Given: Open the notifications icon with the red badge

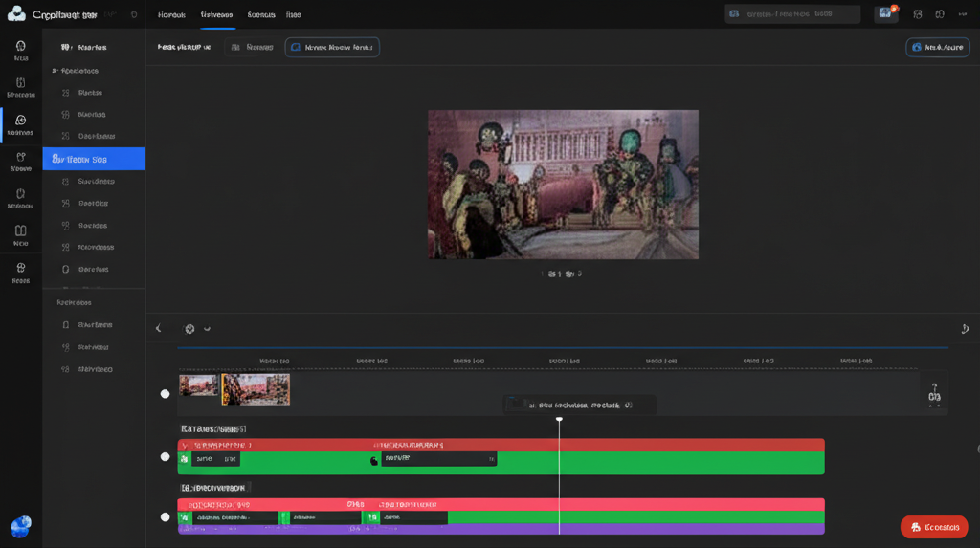Looking at the screenshot, I should tap(886, 14).
